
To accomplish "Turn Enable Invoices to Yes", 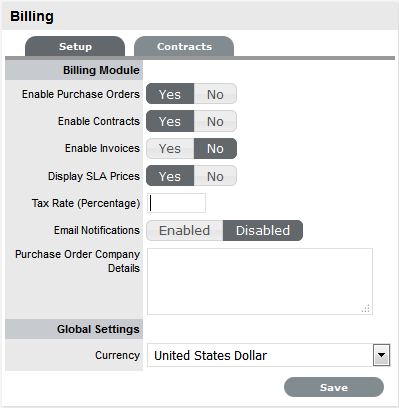I will [x=170, y=149].
